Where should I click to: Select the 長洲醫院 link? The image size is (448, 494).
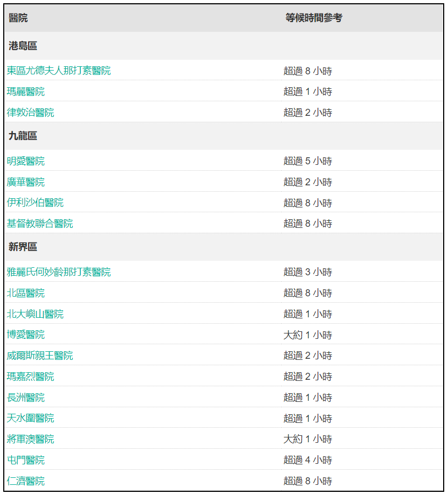point(26,398)
